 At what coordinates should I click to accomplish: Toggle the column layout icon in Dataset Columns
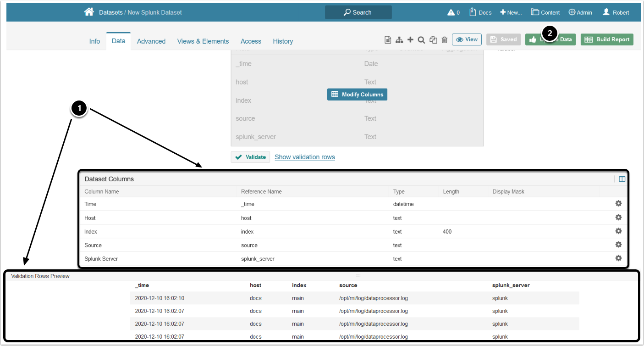[x=622, y=179]
